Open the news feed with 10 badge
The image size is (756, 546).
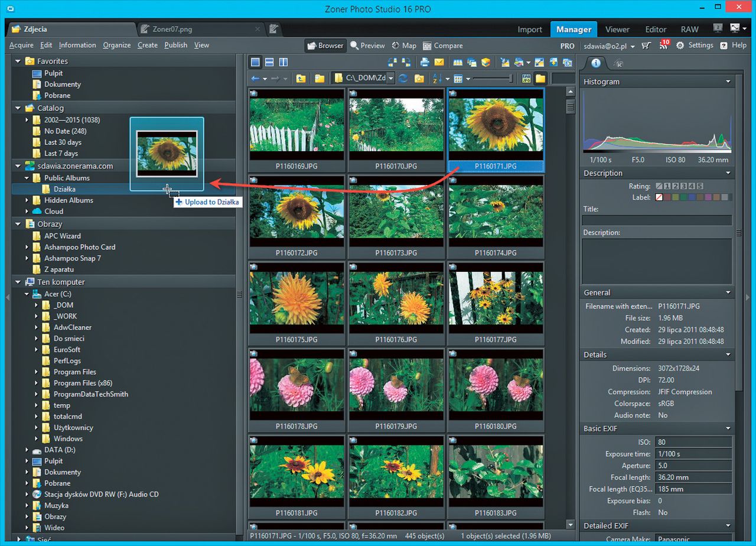(664, 45)
